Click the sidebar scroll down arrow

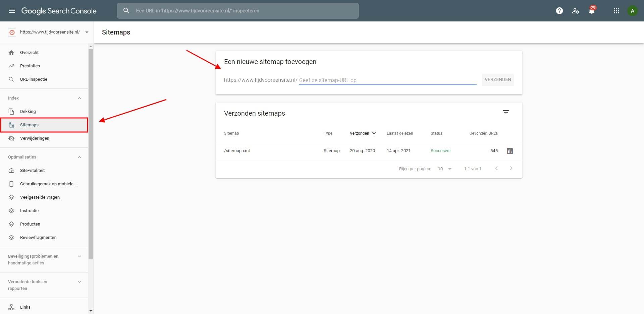tap(91, 311)
